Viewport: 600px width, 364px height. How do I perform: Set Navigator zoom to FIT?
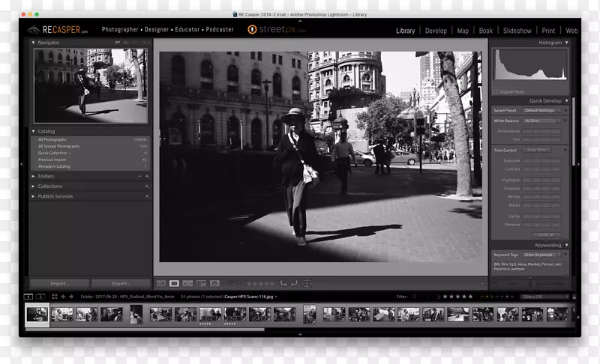pos(118,43)
